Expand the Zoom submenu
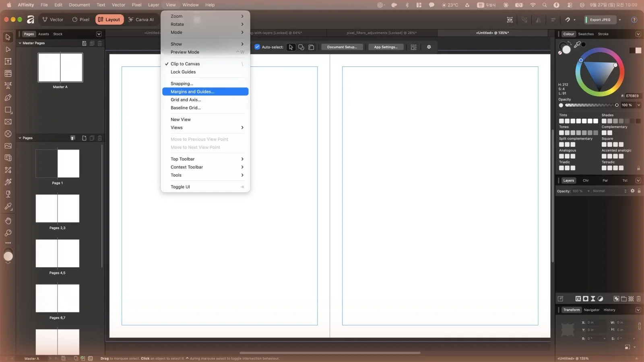 [205, 16]
